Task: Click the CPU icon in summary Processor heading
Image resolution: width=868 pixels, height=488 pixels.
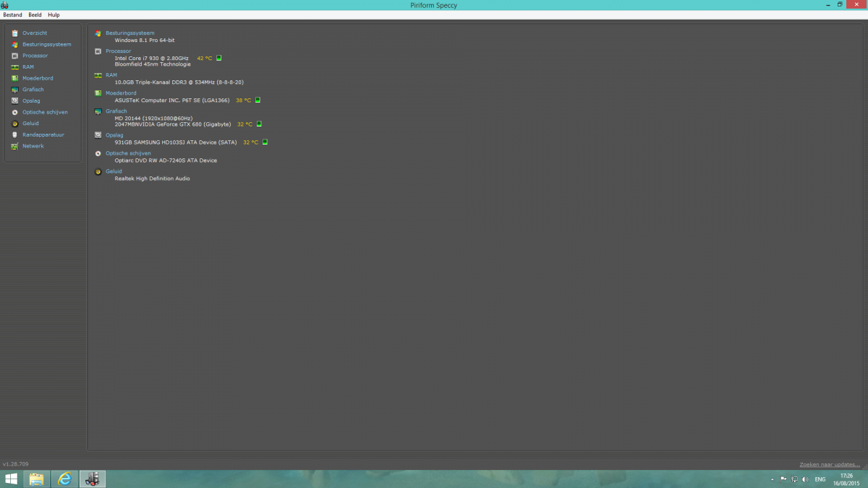Action: click(98, 51)
